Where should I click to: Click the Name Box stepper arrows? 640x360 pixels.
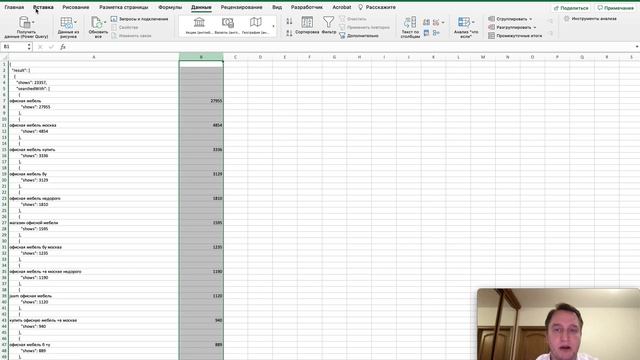(x=29, y=47)
